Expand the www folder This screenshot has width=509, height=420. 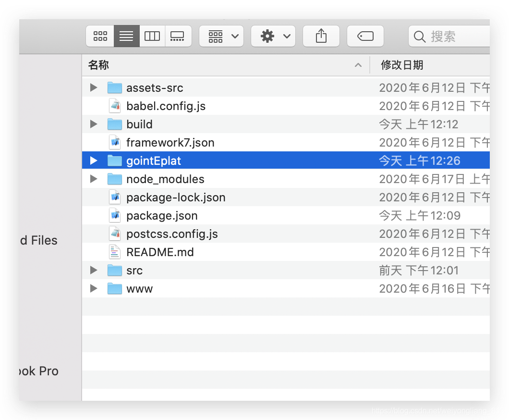click(x=94, y=288)
